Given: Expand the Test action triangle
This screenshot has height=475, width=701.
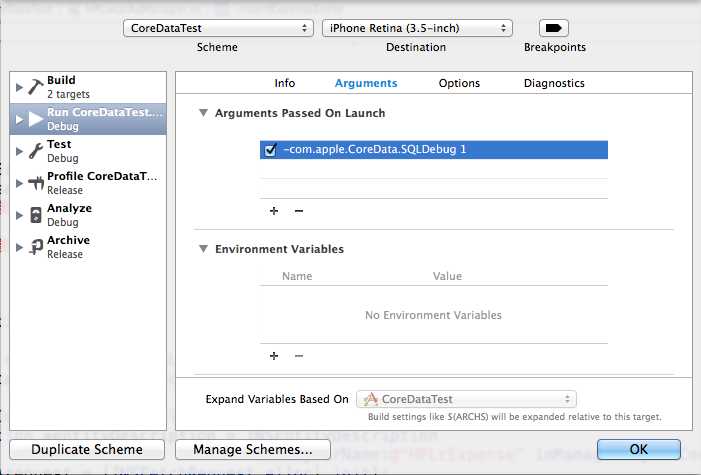Looking at the screenshot, I should (x=19, y=151).
